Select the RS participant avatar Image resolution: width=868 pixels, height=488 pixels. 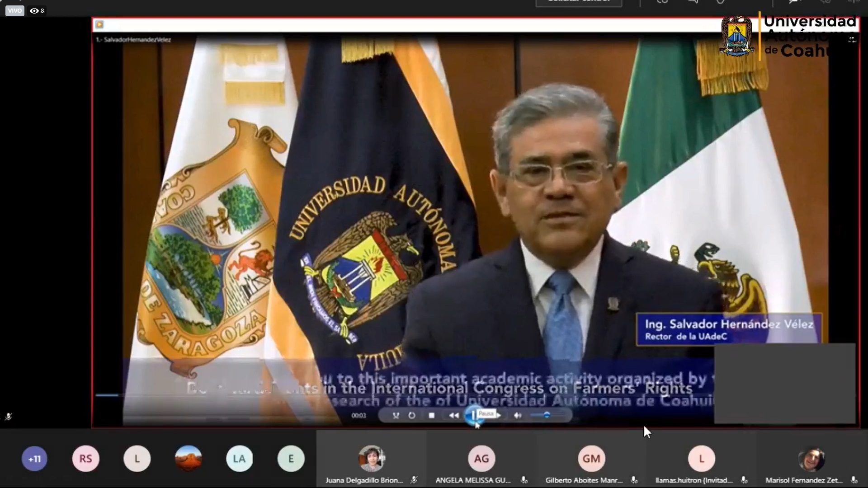point(85,459)
